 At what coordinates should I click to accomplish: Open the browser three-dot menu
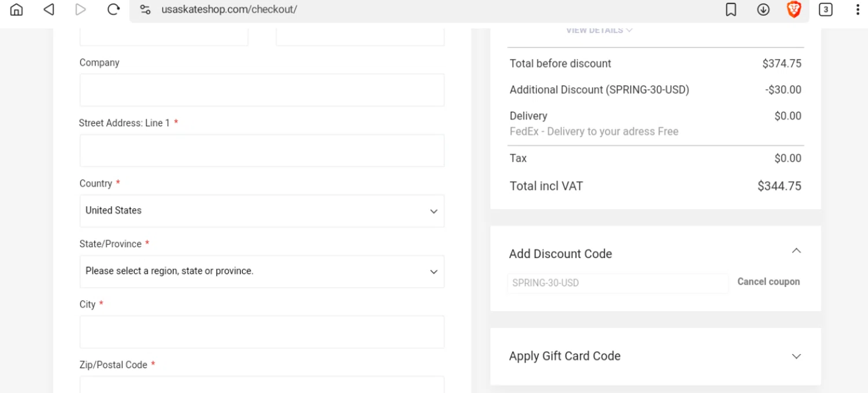pyautogui.click(x=858, y=10)
